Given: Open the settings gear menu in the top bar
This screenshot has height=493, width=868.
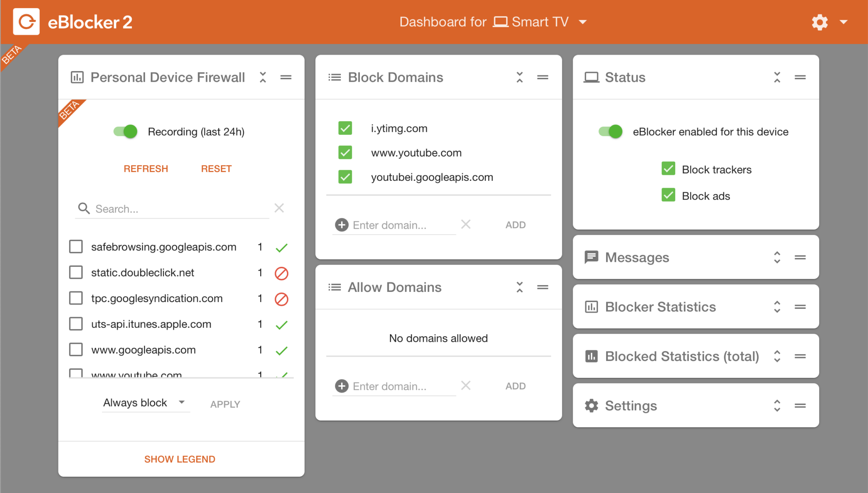Looking at the screenshot, I should point(819,22).
